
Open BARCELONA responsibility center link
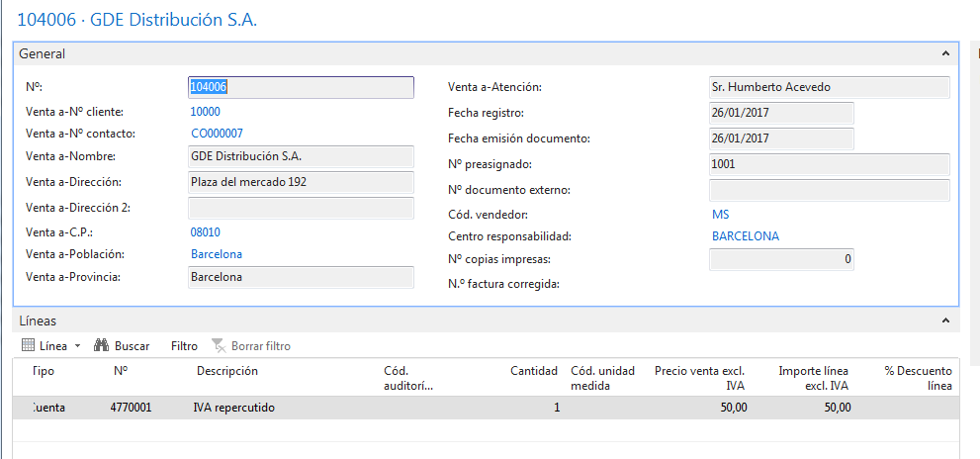746,237
